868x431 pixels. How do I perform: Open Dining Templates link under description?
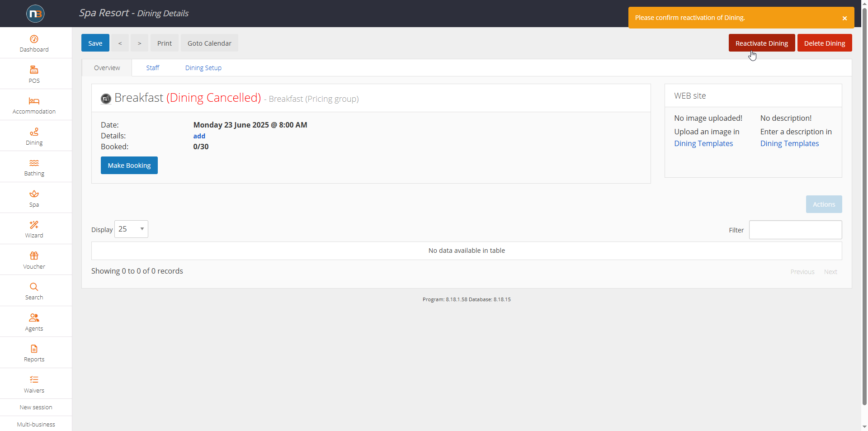[789, 143]
